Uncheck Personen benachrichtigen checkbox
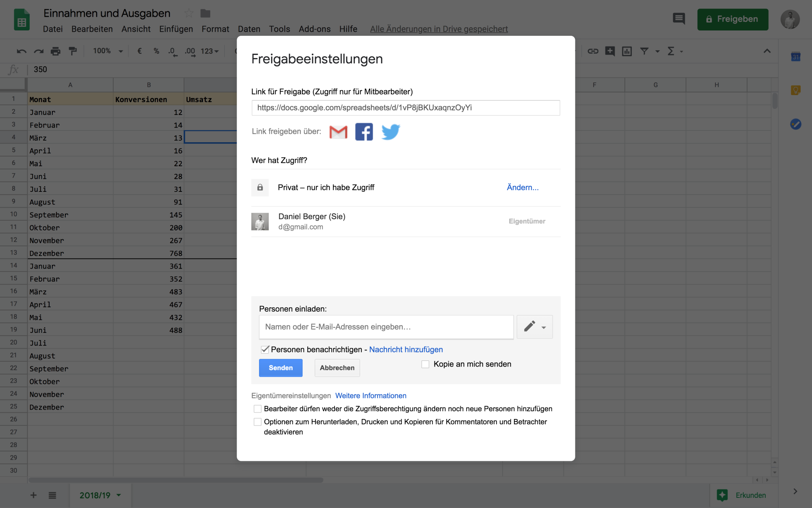 click(265, 350)
